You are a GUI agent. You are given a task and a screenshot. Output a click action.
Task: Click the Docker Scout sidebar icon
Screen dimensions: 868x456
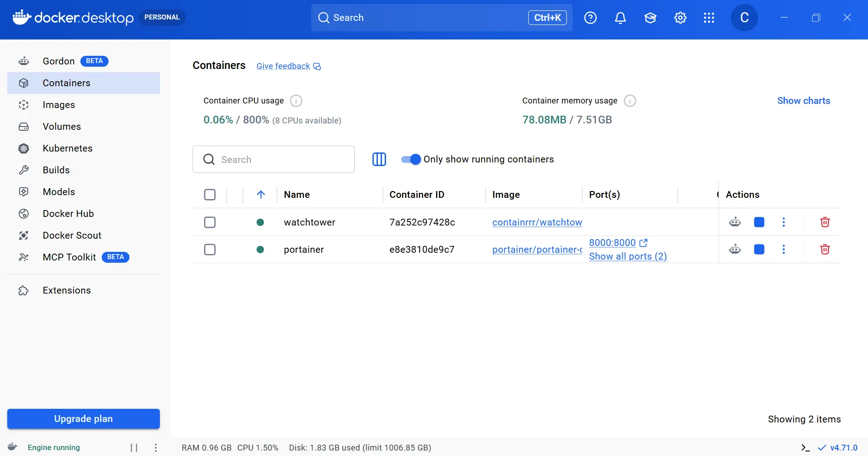pos(24,235)
